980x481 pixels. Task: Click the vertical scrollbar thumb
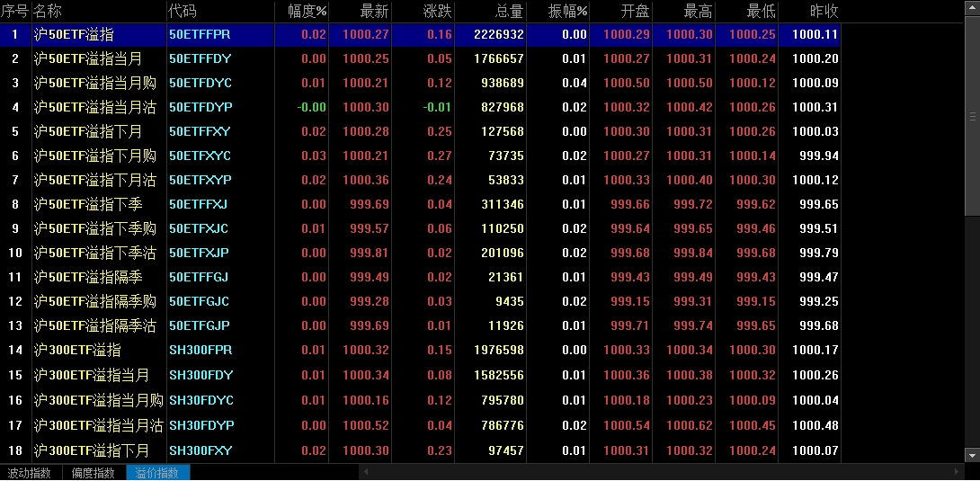[971, 117]
